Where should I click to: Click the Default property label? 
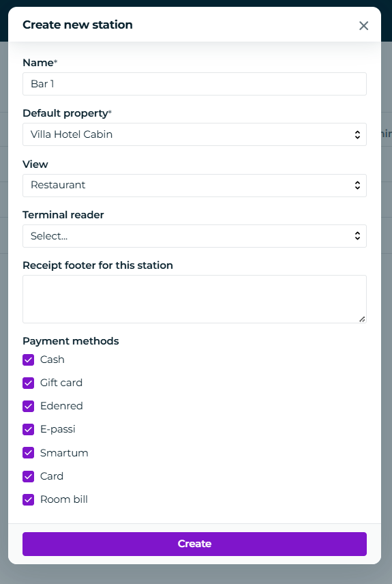67,113
